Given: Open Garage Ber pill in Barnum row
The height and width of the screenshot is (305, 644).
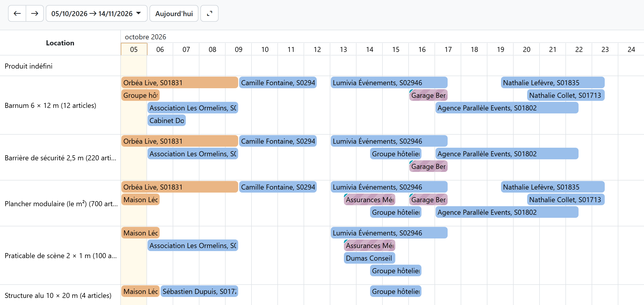Looking at the screenshot, I should click(x=428, y=95).
